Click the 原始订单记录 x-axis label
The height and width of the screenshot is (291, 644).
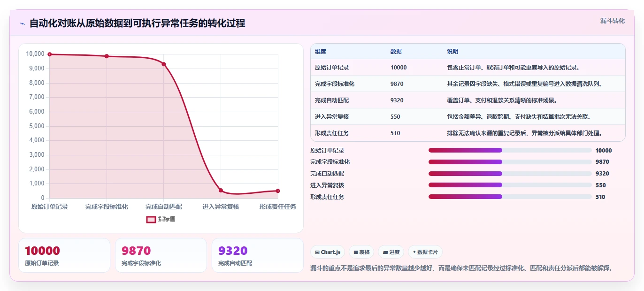pos(50,207)
